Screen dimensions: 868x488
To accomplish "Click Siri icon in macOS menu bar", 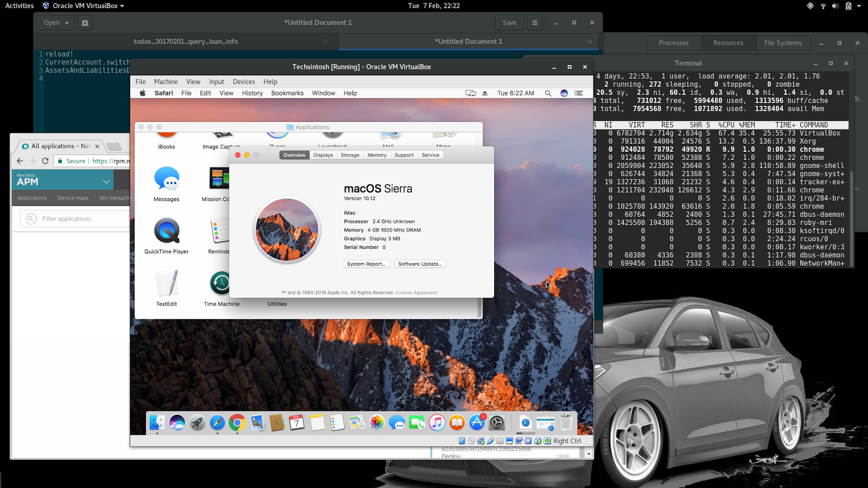I will click(564, 93).
